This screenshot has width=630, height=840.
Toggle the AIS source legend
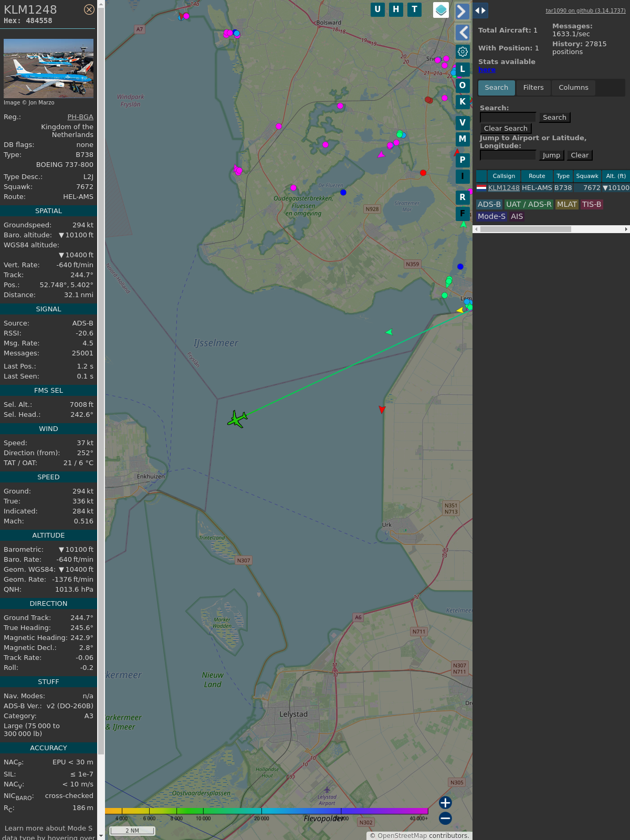click(x=517, y=216)
